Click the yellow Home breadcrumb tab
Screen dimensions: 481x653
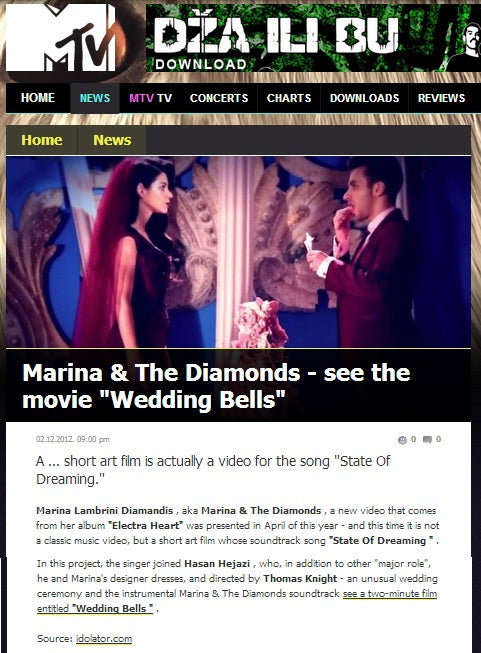pos(42,140)
